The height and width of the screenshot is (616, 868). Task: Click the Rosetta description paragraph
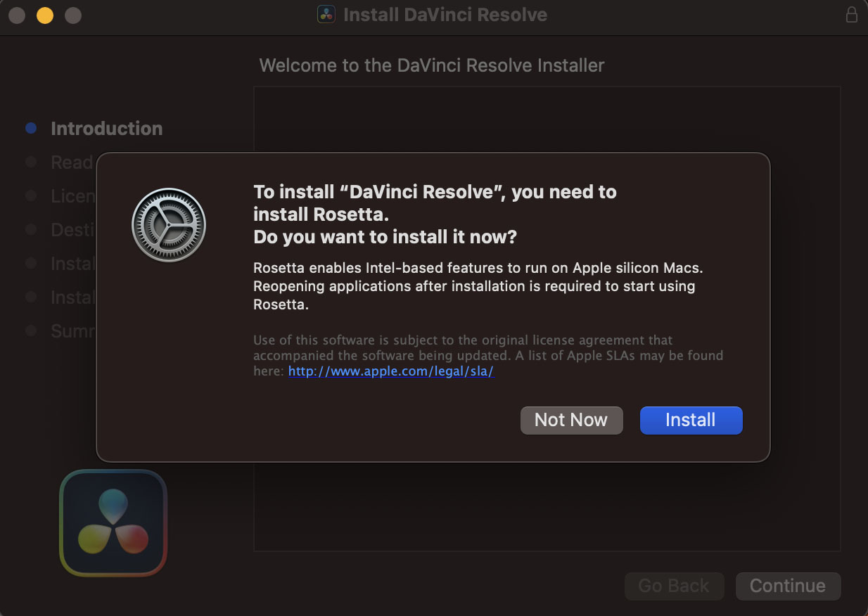click(x=478, y=286)
